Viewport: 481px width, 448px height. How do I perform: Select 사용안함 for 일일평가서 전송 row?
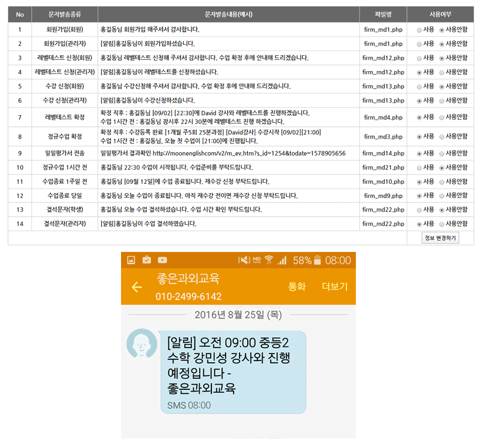442,153
